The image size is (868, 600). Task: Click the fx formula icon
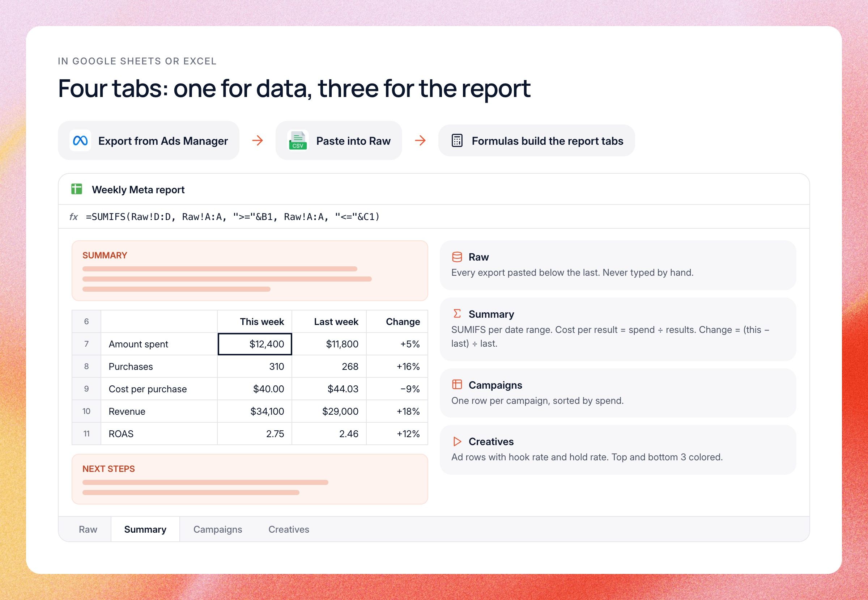click(x=74, y=216)
